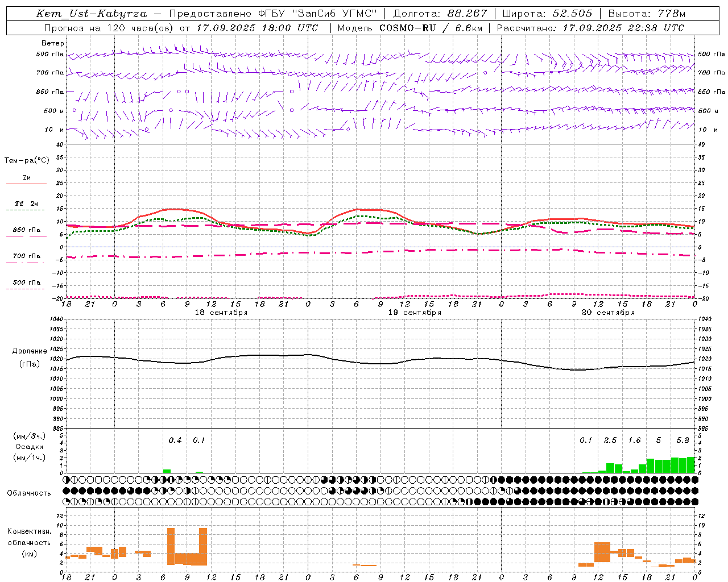Click the 'Тем-ра(°C)' temperature label

(x=27, y=161)
